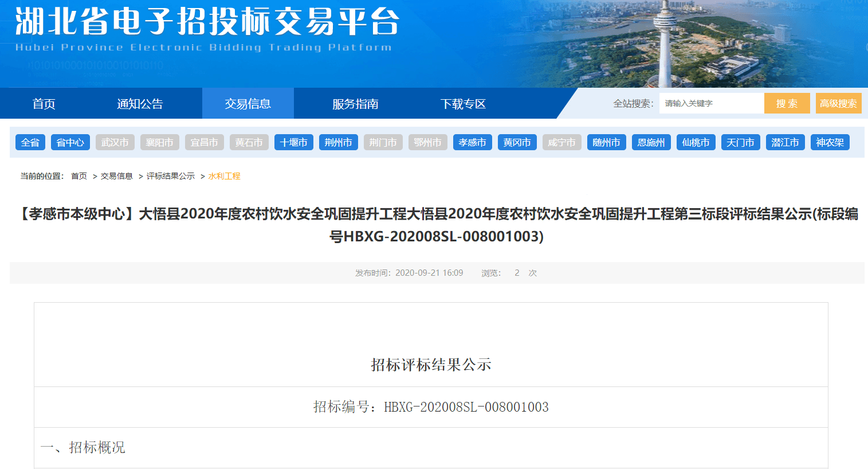Open 高级搜索 advanced search
Screen dimensions: 868x469
[x=838, y=103]
